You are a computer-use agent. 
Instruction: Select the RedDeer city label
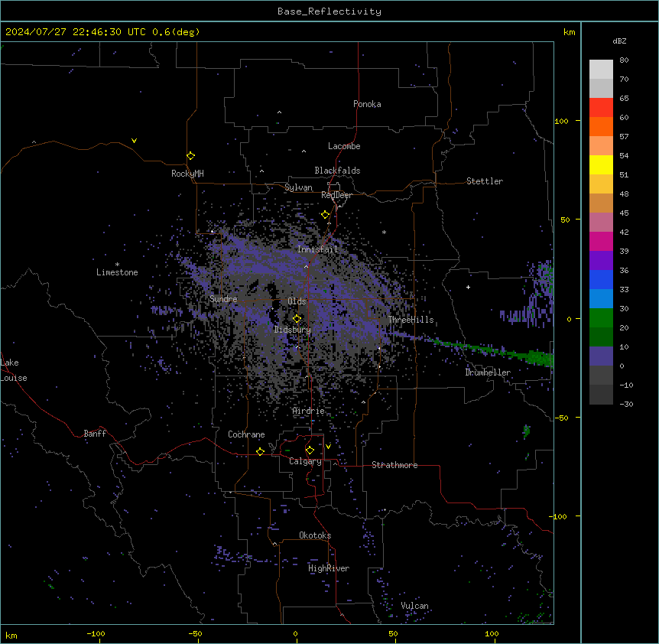tap(336, 195)
